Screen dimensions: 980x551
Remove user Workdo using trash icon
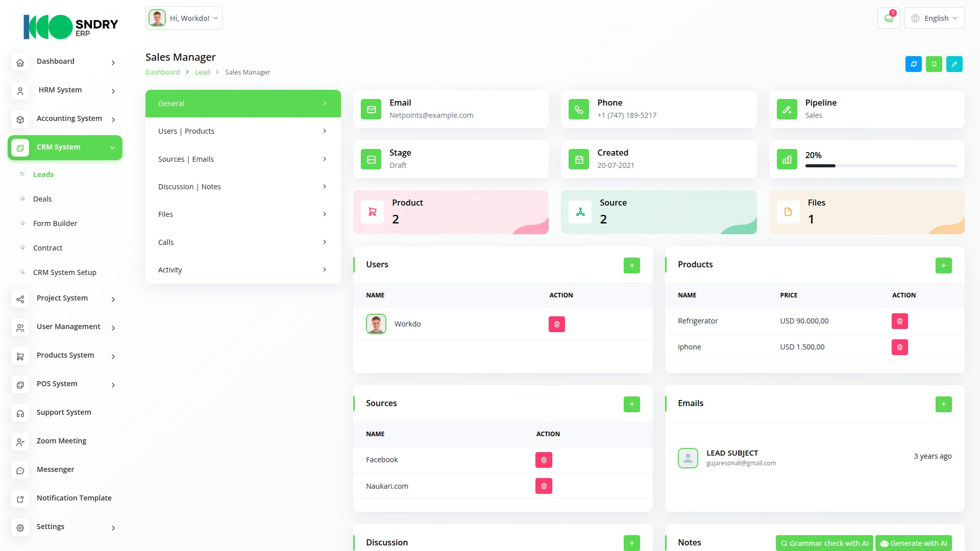pyautogui.click(x=556, y=324)
